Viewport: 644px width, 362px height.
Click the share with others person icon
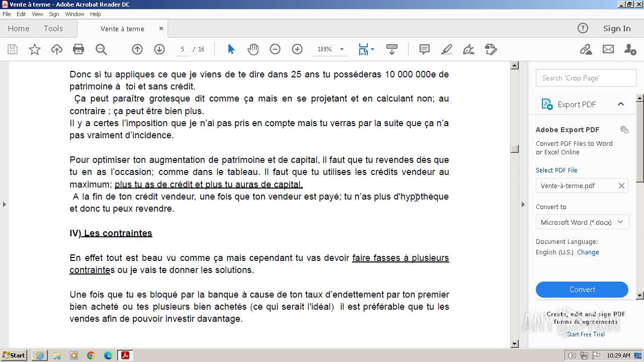click(x=630, y=49)
